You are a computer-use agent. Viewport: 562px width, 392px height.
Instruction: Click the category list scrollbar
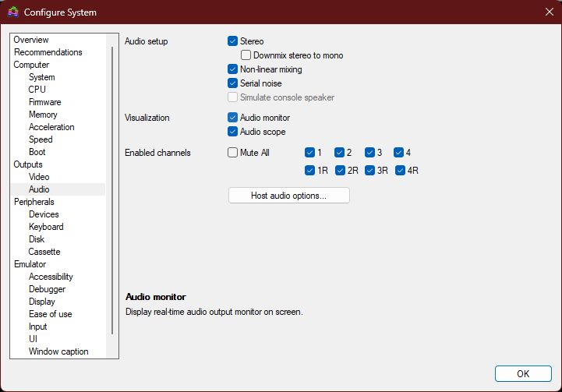114,187
